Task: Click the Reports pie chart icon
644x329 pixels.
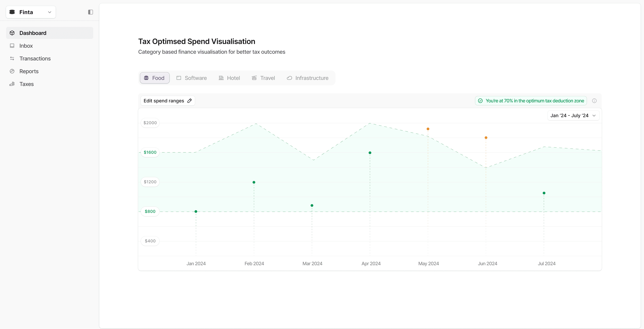Action: click(12, 71)
